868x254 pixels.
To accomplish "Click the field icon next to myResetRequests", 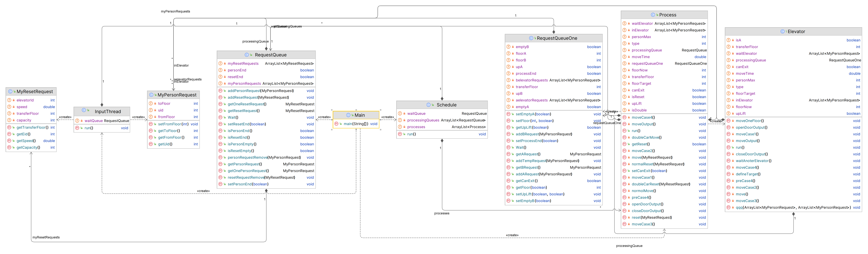I will [220, 63].
